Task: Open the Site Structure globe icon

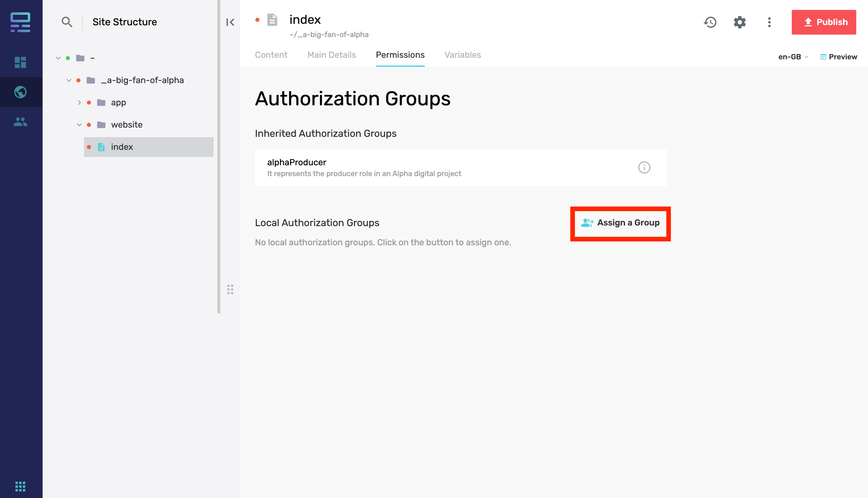Action: click(x=20, y=92)
